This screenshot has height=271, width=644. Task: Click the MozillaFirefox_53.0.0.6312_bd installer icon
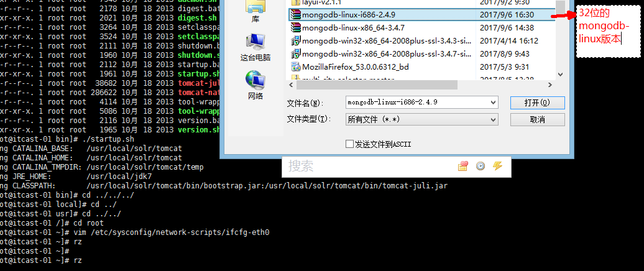pyautogui.click(x=295, y=67)
